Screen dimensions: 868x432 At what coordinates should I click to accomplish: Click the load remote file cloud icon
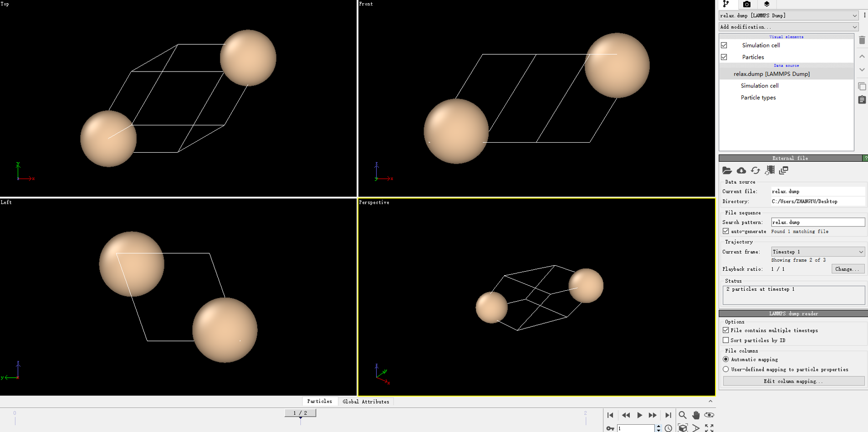pos(741,170)
